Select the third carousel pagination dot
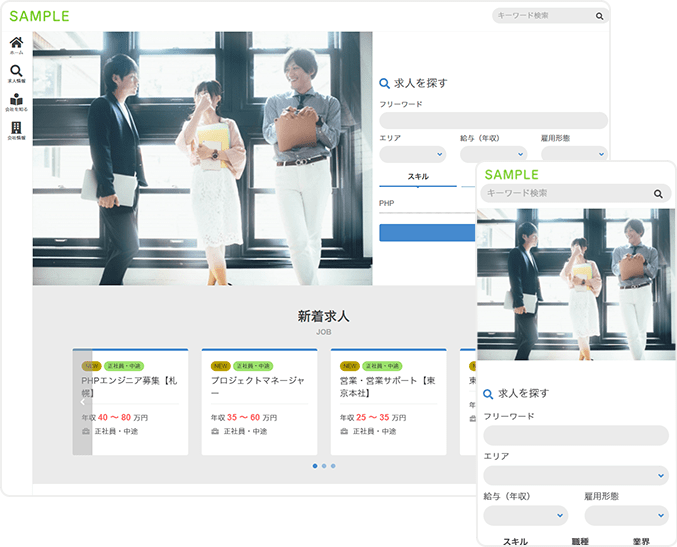This screenshot has width=677, height=547. coord(333,466)
